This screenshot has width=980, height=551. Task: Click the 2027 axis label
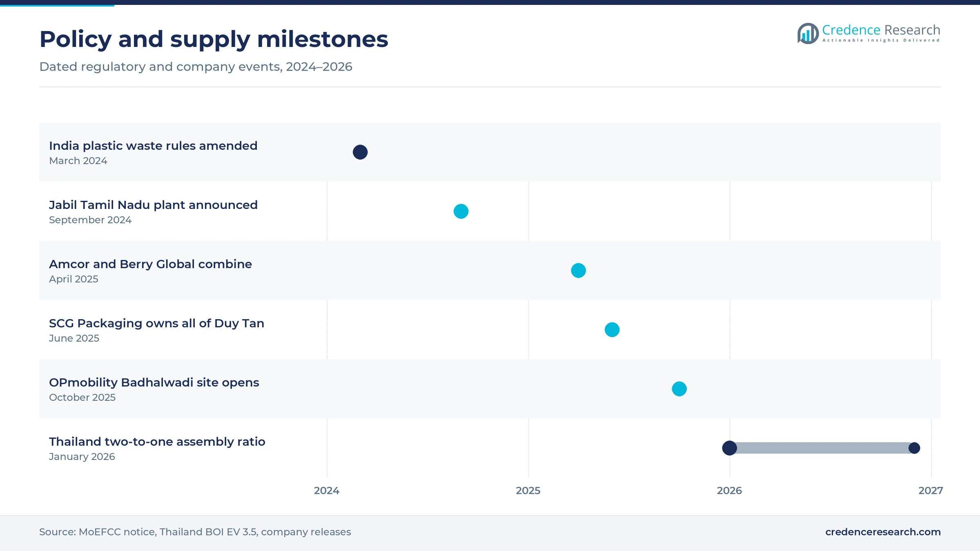pyautogui.click(x=931, y=491)
